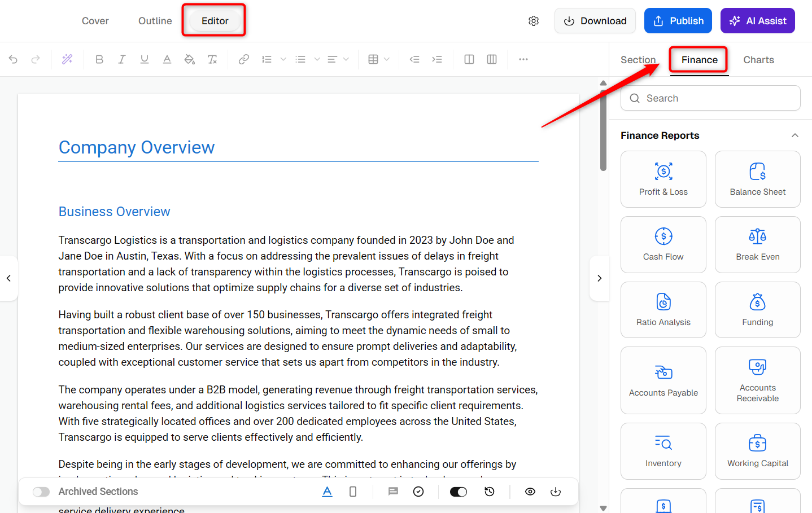Apply italic formatting
Viewport: 812px width, 513px height.
pos(121,59)
